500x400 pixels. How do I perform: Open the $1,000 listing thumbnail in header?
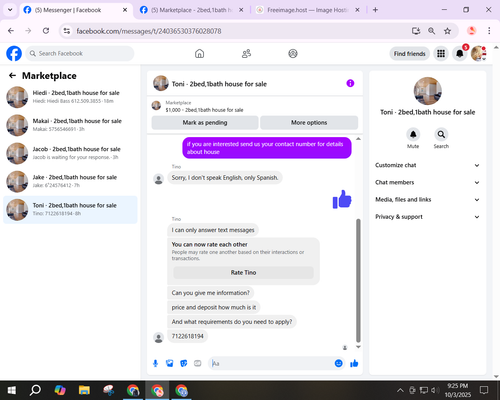pyautogui.click(x=156, y=106)
